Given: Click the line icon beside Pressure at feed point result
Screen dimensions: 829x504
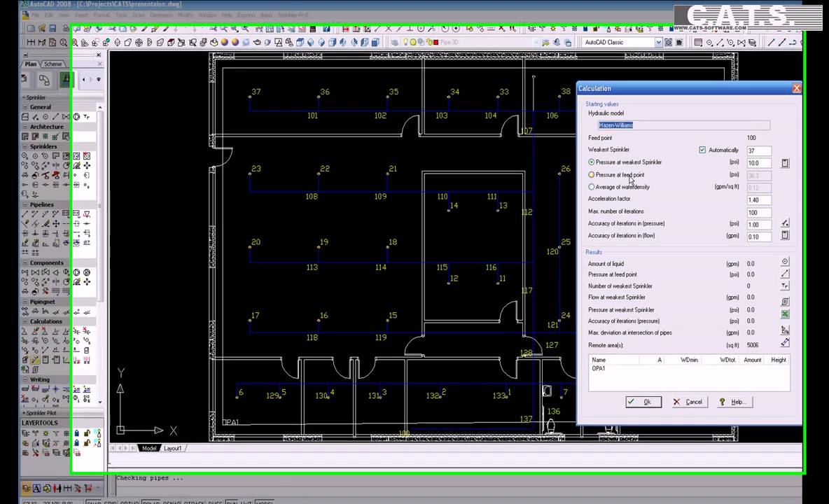Looking at the screenshot, I should (785, 274).
